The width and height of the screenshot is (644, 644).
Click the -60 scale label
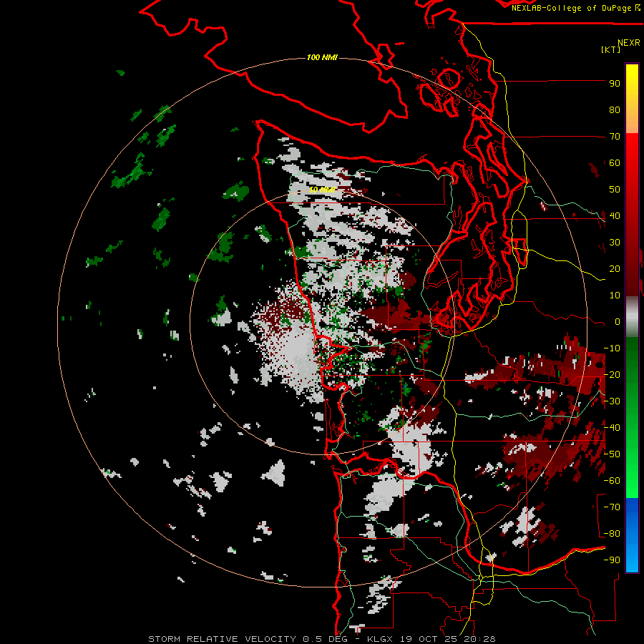pos(612,481)
